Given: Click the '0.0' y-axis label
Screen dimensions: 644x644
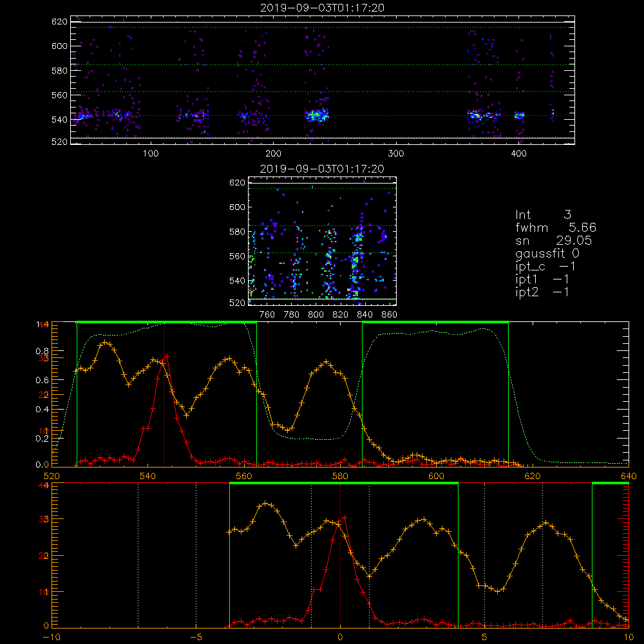Looking at the screenshot, I should (x=43, y=465).
